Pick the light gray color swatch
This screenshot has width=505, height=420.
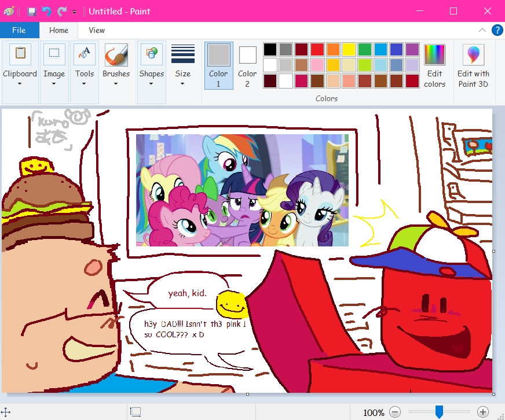(x=286, y=65)
